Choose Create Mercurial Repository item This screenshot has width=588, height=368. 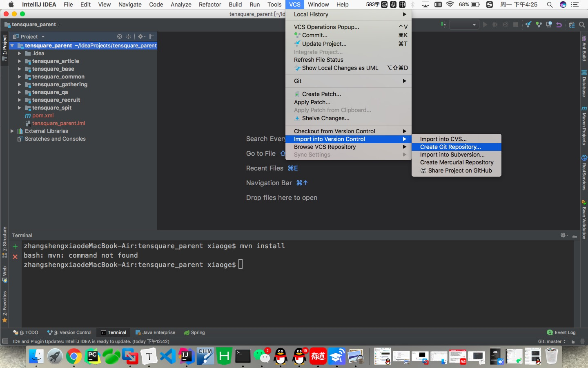pyautogui.click(x=456, y=162)
